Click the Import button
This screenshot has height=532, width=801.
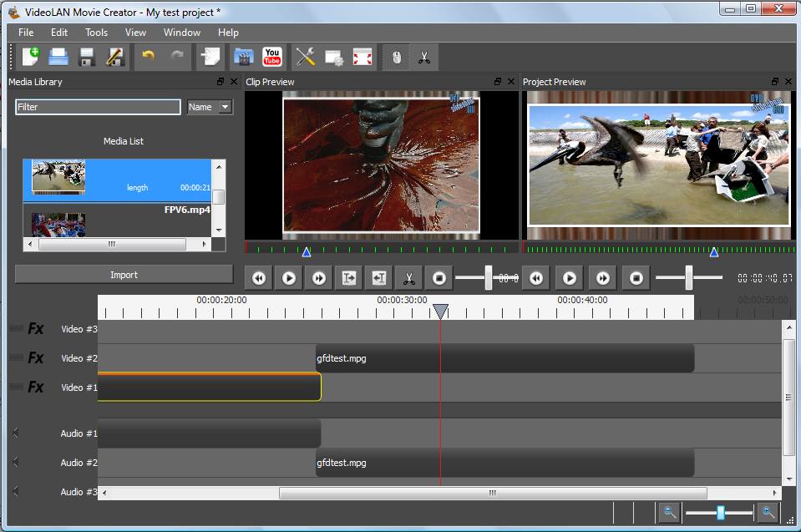(124, 275)
